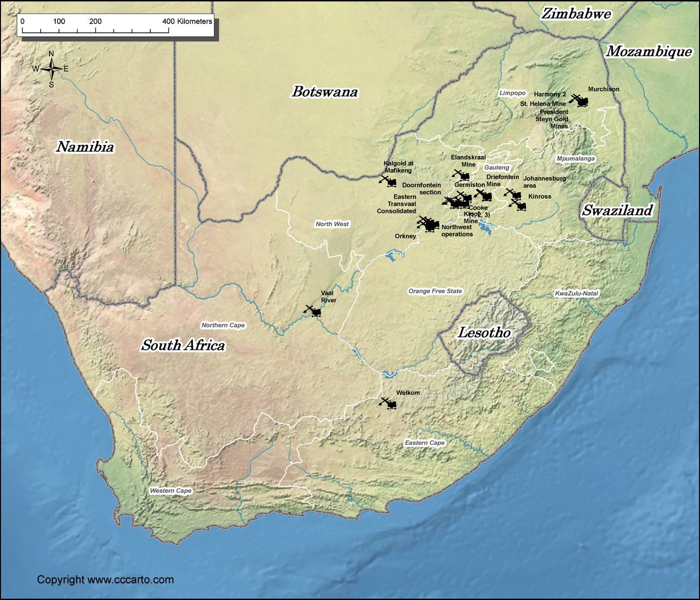
Task: Select the Botswana country label
Action: [x=325, y=92]
